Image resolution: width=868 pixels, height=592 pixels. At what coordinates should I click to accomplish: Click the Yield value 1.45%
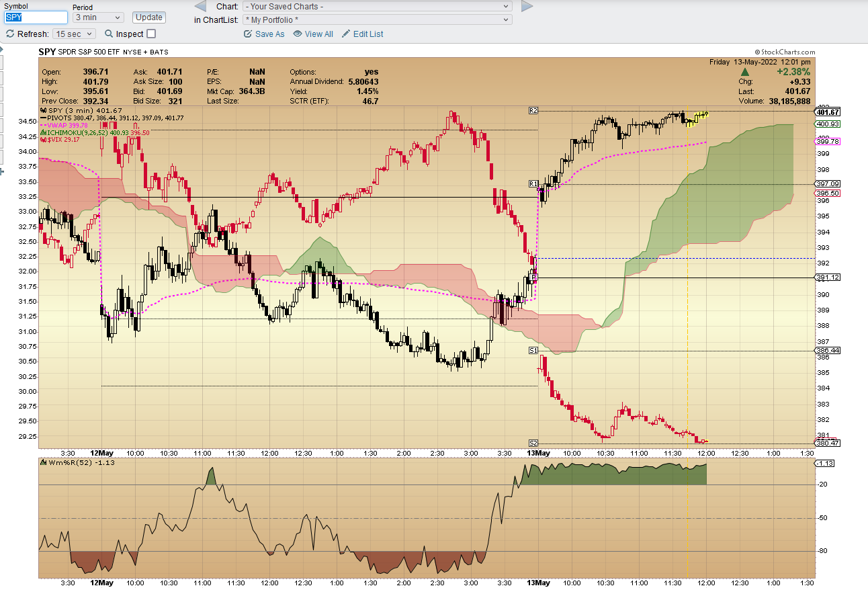pyautogui.click(x=367, y=91)
